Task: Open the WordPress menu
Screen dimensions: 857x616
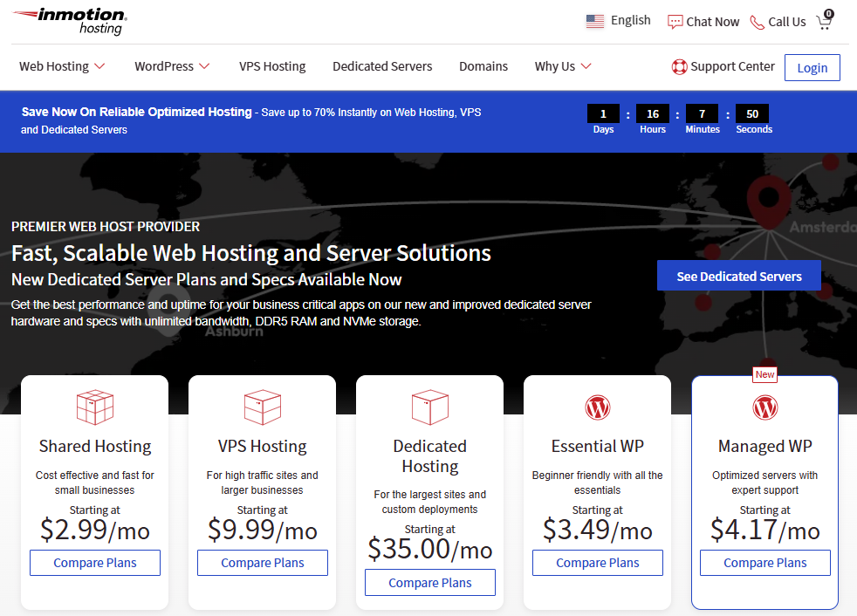Action: pyautogui.click(x=164, y=66)
